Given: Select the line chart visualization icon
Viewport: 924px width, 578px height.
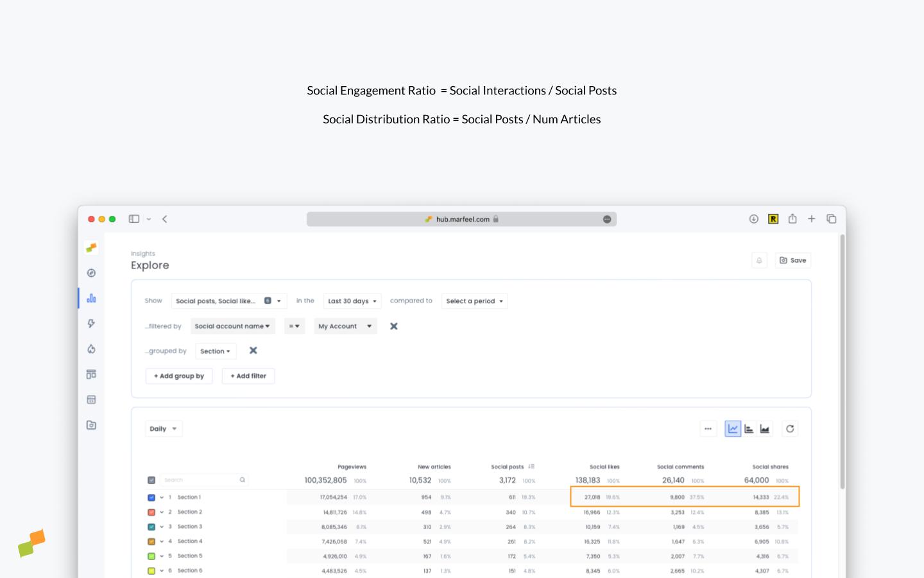Looking at the screenshot, I should [x=732, y=428].
